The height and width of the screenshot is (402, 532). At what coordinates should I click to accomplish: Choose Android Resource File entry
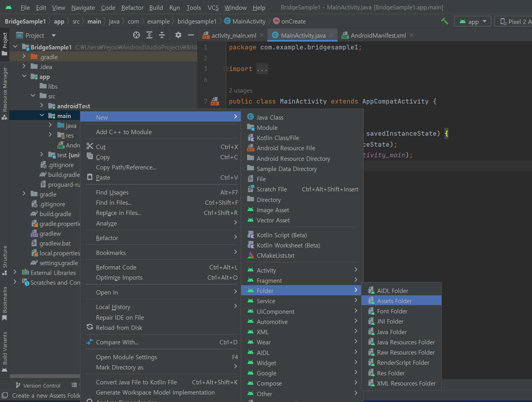coord(301,148)
